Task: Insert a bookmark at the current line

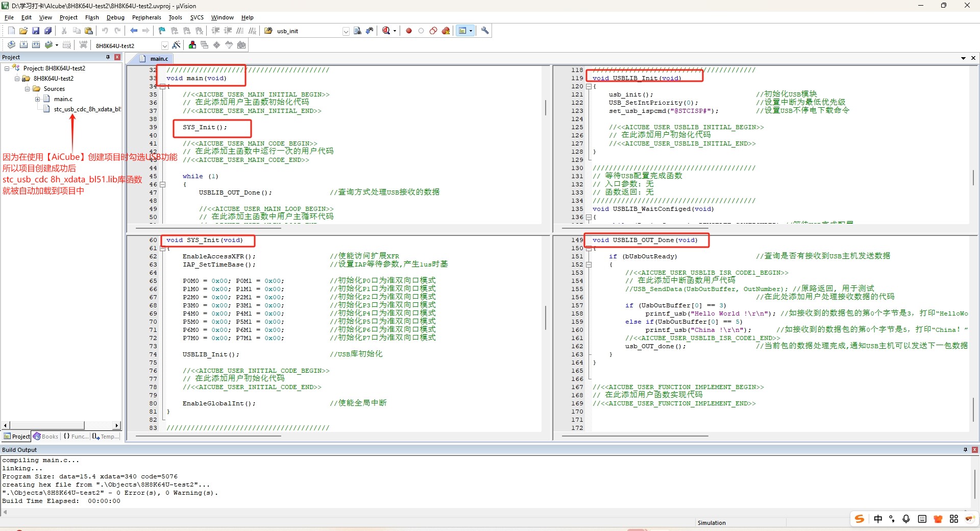Action: point(162,31)
